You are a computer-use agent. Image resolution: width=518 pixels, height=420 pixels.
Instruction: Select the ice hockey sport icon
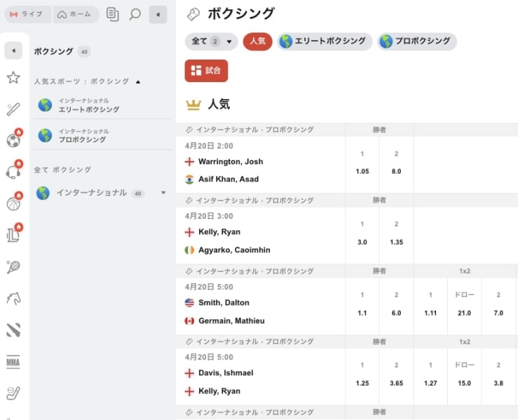(13, 393)
